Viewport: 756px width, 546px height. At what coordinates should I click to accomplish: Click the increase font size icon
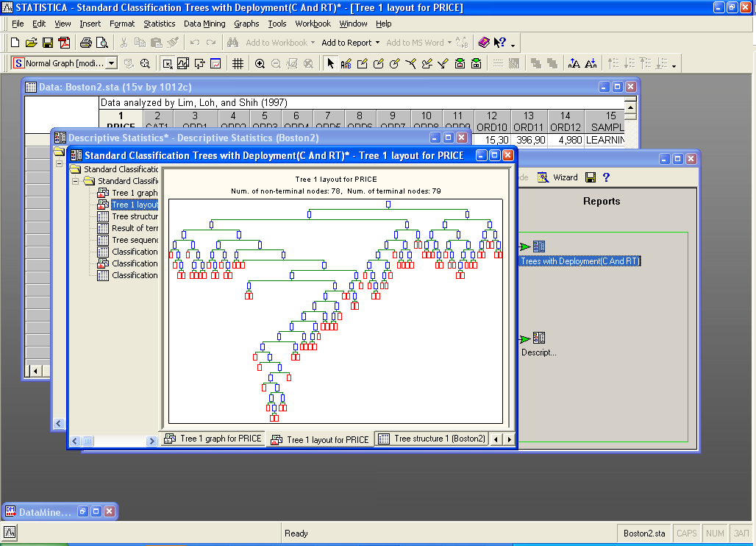coord(574,64)
